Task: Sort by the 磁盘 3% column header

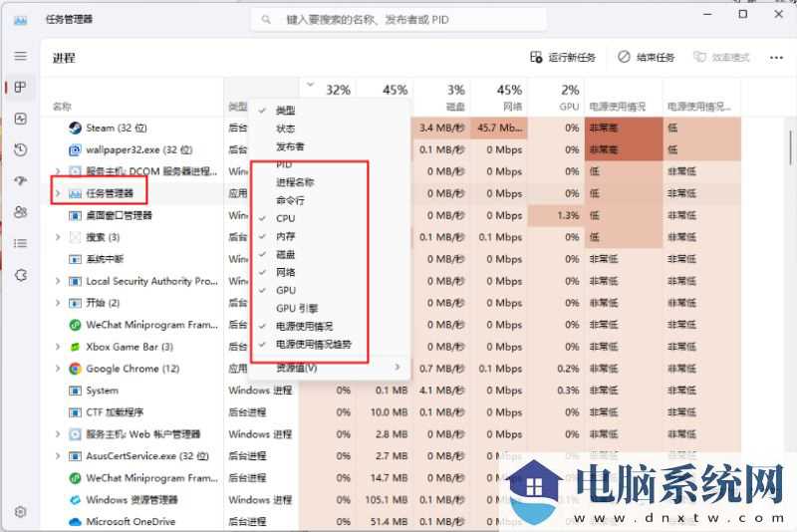Action: pos(441,98)
